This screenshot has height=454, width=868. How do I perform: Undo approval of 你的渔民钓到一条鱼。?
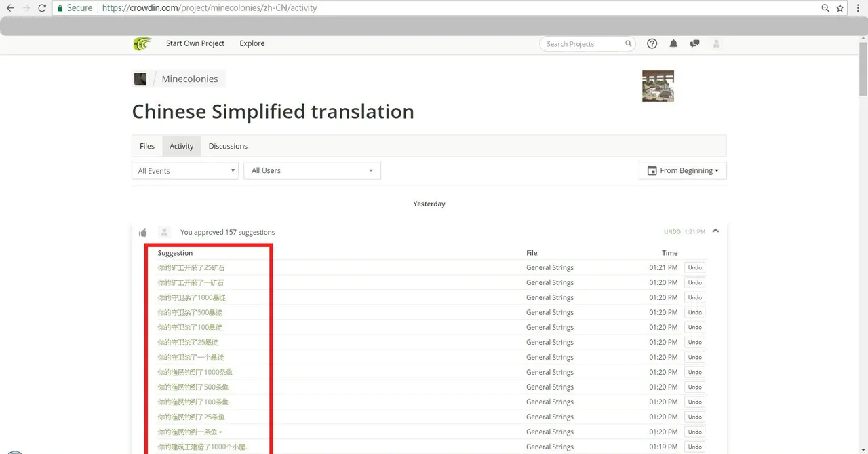tap(694, 432)
